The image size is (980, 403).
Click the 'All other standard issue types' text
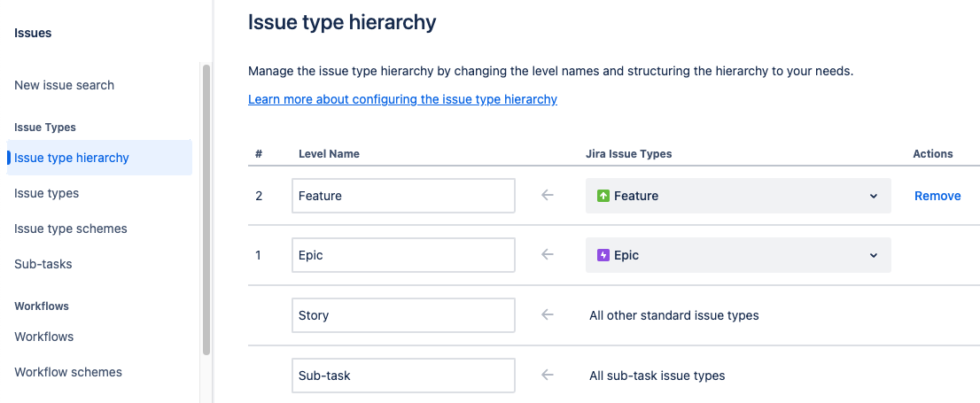click(x=673, y=315)
